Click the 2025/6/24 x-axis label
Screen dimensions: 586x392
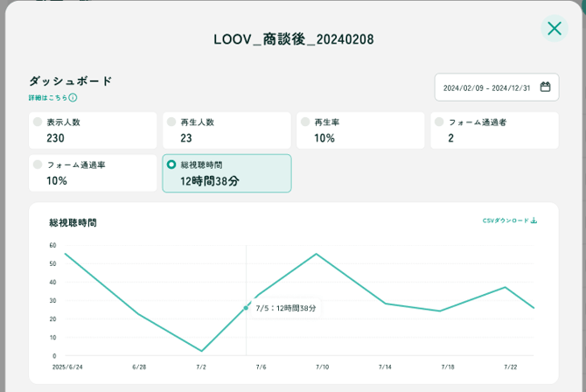(x=67, y=367)
